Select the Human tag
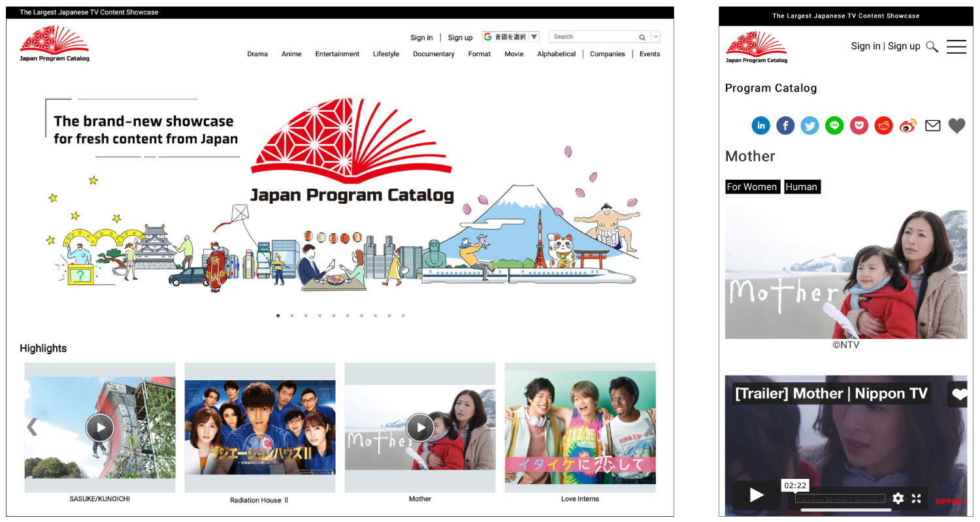Image resolution: width=980 pixels, height=522 pixels. (802, 187)
